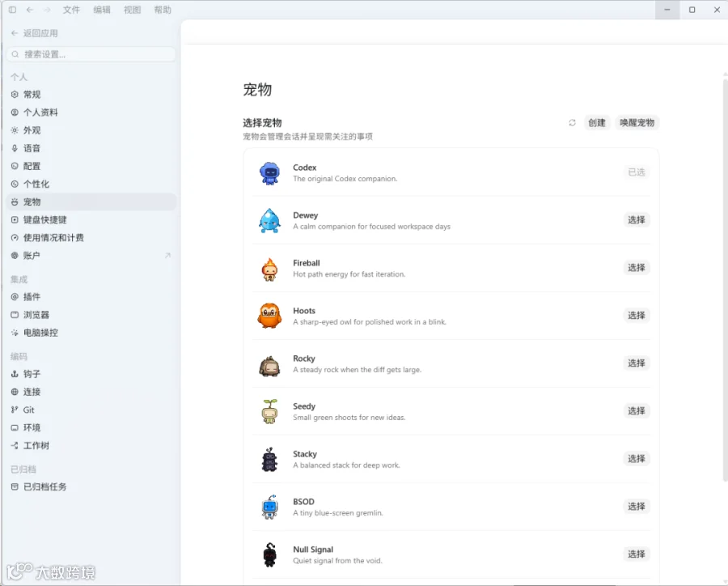Click the 唤醒宠物 button
Image resolution: width=728 pixels, height=586 pixels.
pos(637,123)
